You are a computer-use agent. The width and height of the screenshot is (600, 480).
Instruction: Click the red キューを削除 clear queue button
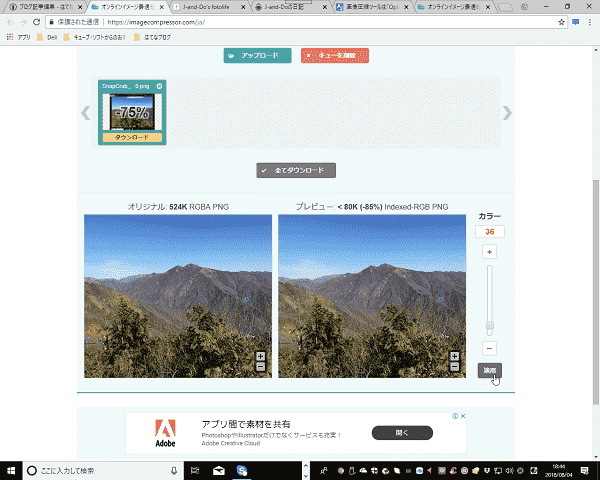[x=335, y=56]
